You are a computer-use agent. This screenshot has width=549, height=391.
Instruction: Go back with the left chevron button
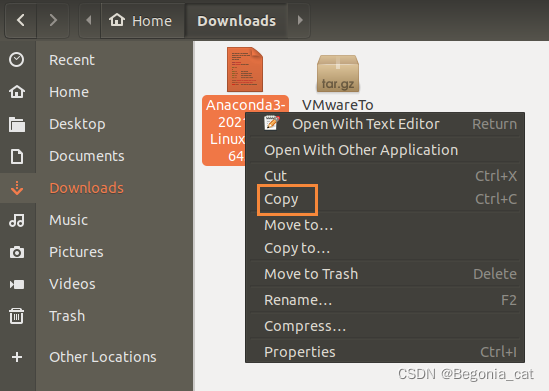click(x=21, y=20)
